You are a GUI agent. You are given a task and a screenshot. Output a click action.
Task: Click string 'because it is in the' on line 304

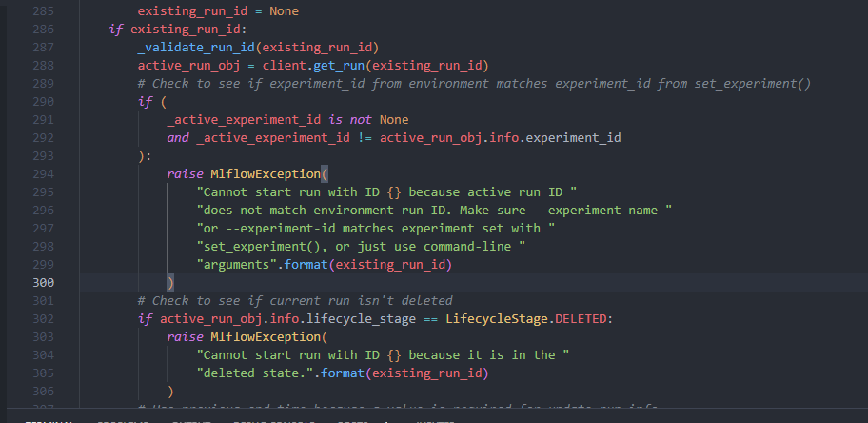482,354
